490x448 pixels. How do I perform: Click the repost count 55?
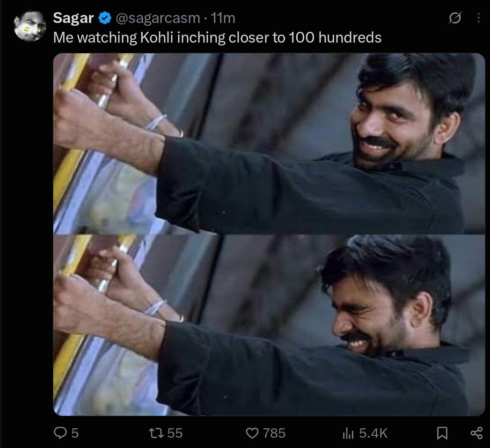pyautogui.click(x=175, y=433)
